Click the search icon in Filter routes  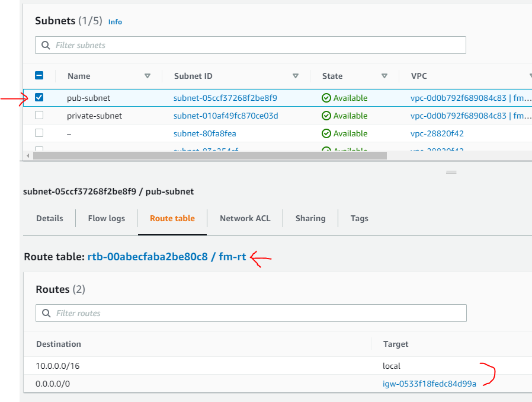[x=47, y=313]
